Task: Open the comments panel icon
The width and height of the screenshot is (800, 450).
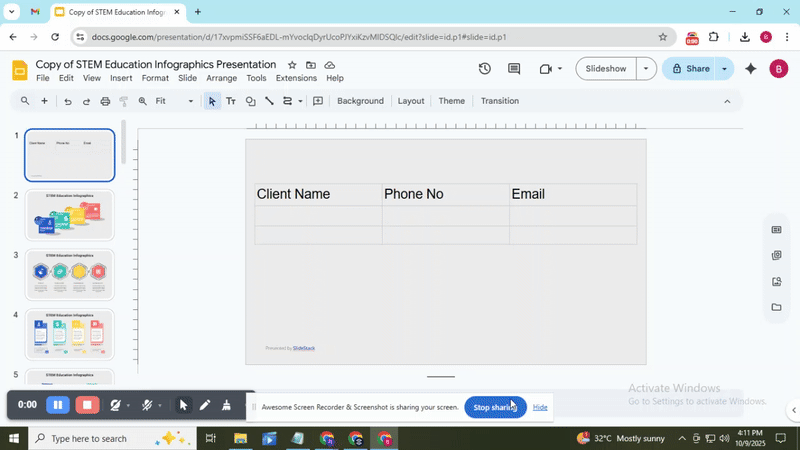Action: pyautogui.click(x=514, y=69)
